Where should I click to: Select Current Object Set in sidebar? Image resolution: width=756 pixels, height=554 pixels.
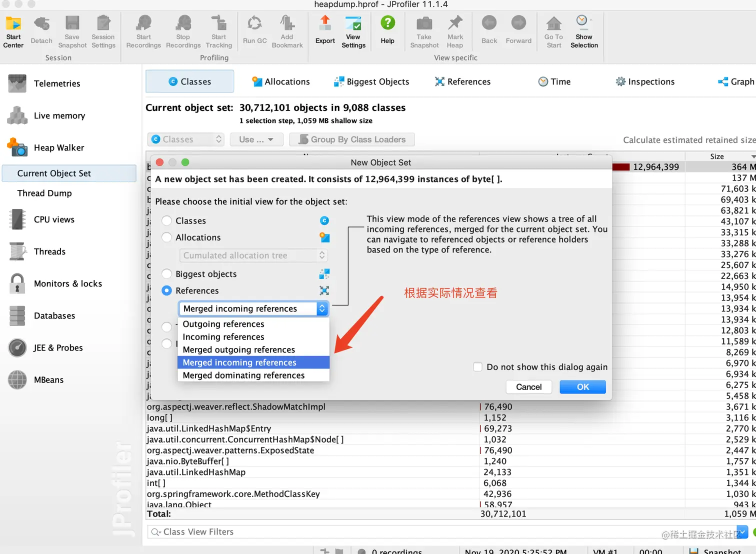tap(69, 173)
